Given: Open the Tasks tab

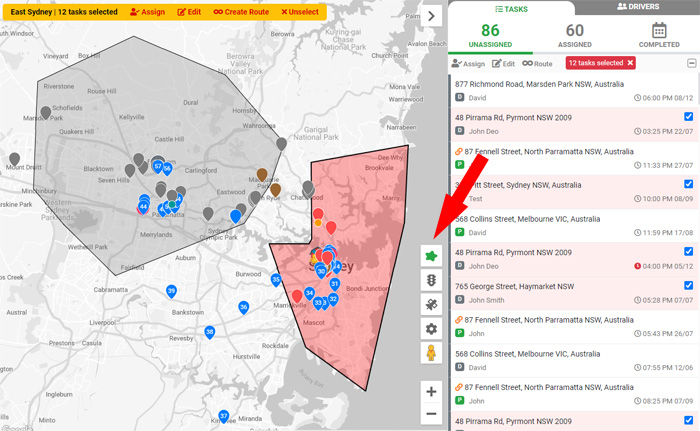Looking at the screenshot, I should 511,9.
